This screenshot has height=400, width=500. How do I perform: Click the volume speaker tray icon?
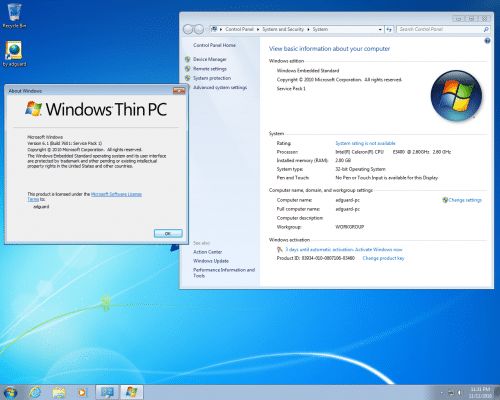460,393
